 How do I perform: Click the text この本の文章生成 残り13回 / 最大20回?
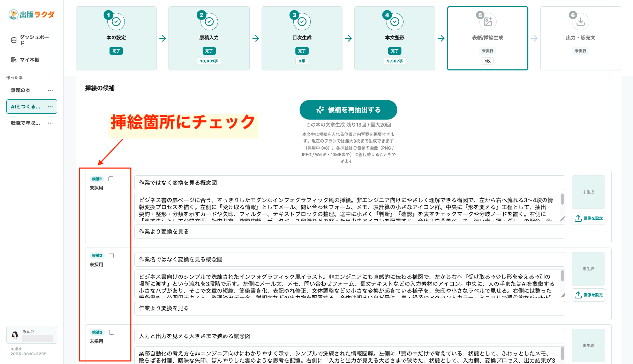point(348,125)
